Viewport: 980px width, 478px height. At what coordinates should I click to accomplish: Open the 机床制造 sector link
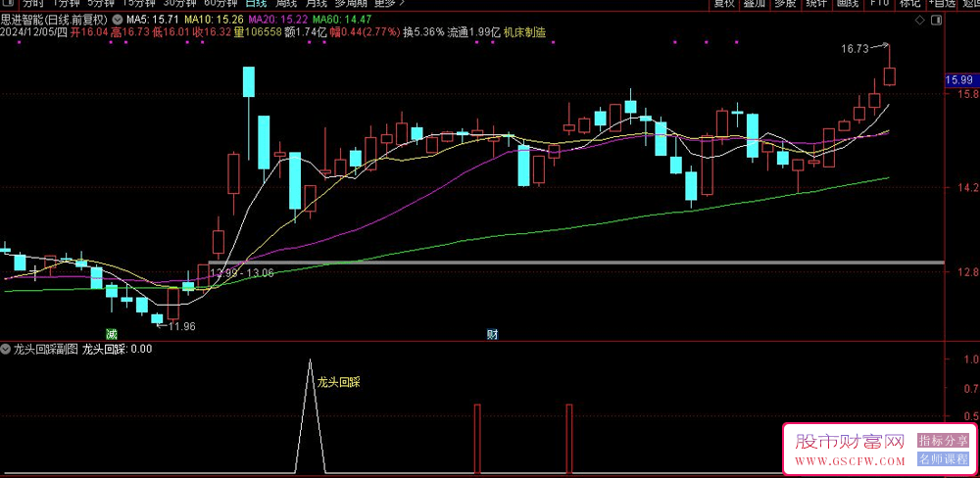pos(525,32)
